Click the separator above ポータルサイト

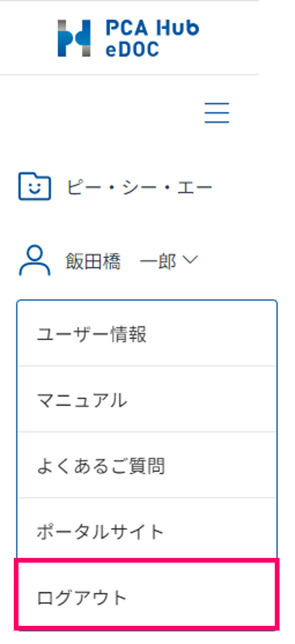pos(147,498)
